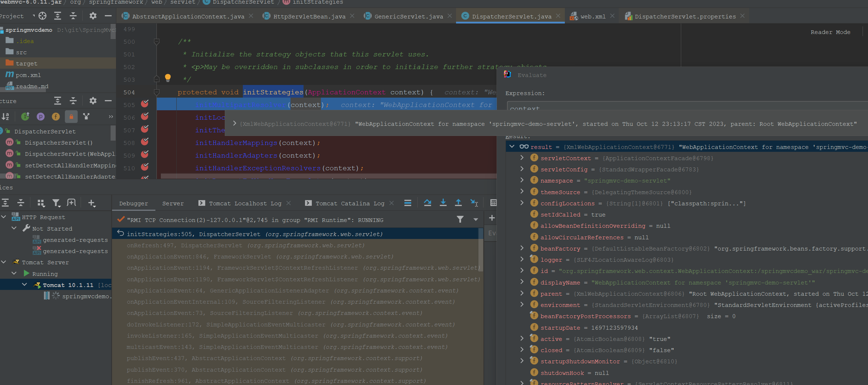Hide the Project tool window
This screenshot has height=385, width=868.
(108, 16)
